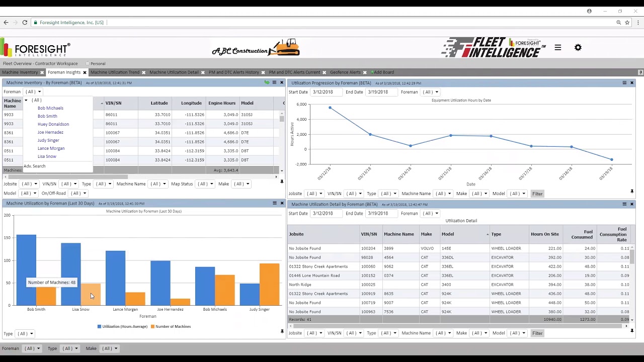Image resolution: width=644 pixels, height=362 pixels.
Task: Click Filter button in Utilization Progression panel
Action: click(x=537, y=194)
